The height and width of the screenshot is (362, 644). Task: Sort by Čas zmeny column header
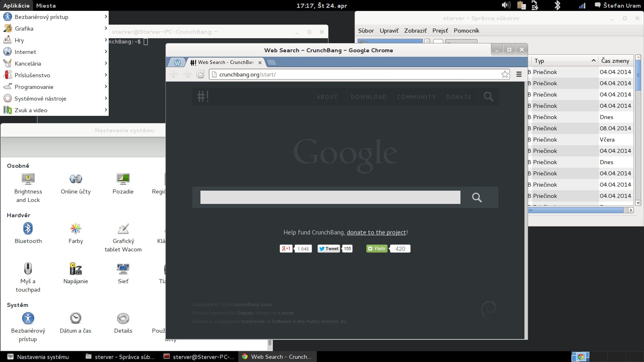(616, 61)
